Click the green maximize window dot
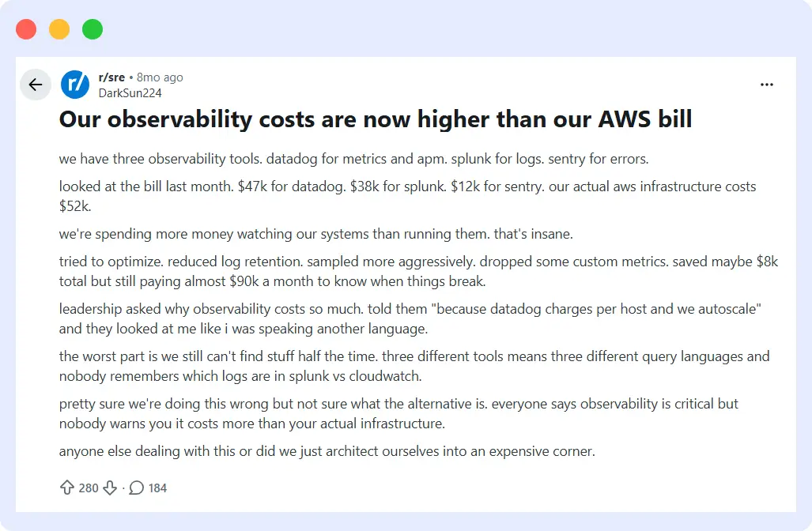This screenshot has height=531, width=812. pos(93,29)
